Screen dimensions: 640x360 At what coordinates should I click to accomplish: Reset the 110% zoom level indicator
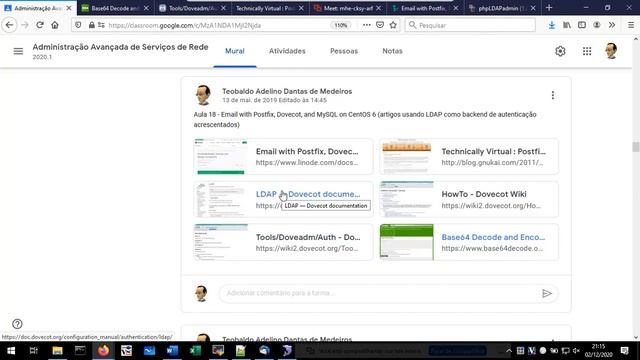pyautogui.click(x=340, y=25)
